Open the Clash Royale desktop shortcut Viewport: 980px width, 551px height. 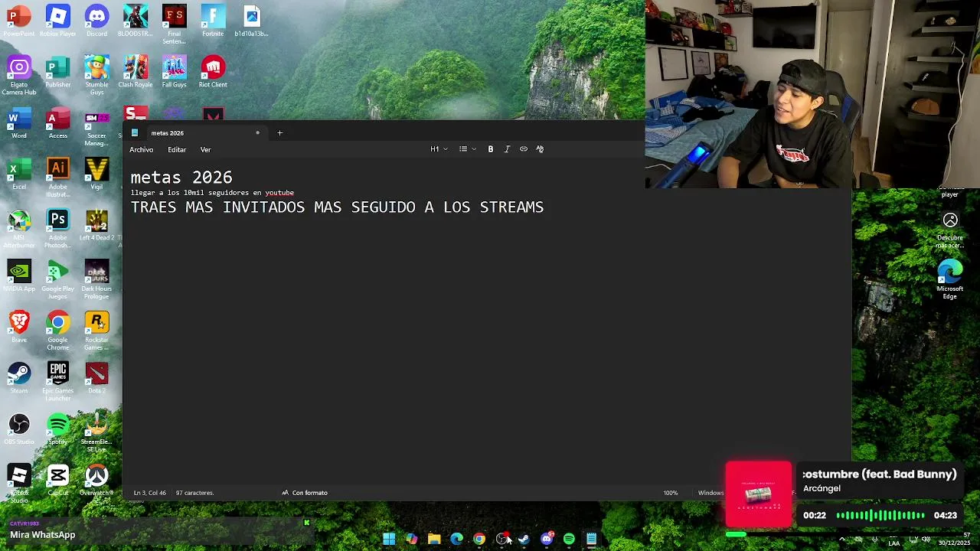click(136, 72)
